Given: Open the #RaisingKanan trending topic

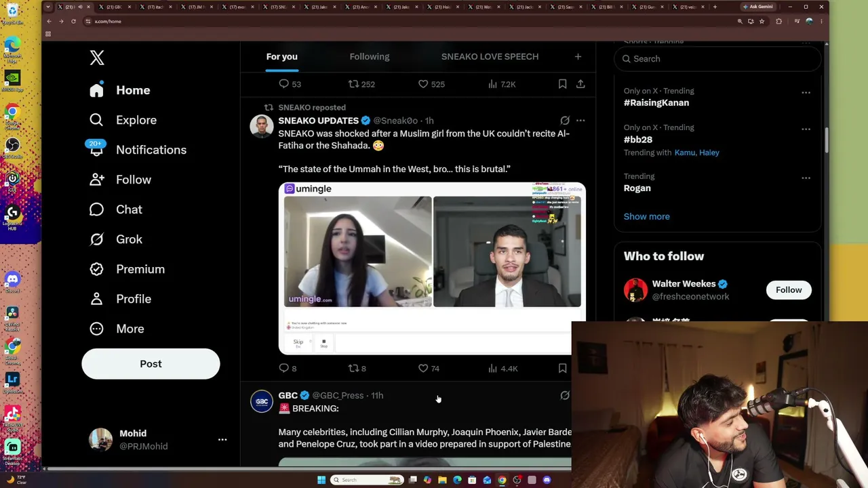Looking at the screenshot, I should tap(656, 102).
